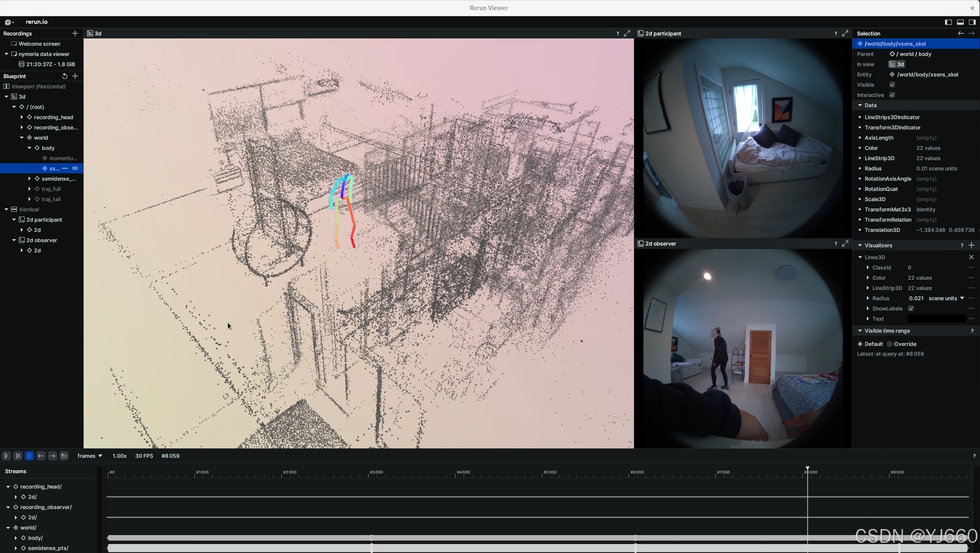Remove the Lines3D visualizer
This screenshot has height=553, width=980.
971,257
